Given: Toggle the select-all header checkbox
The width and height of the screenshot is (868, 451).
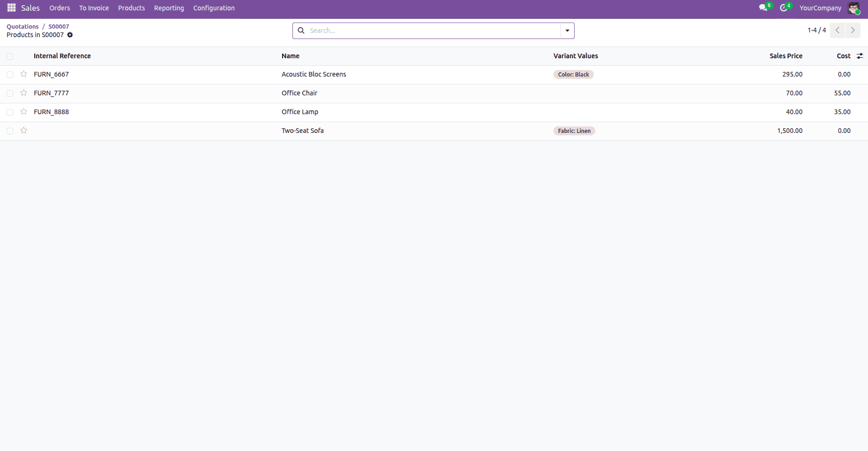Looking at the screenshot, I should coord(10,56).
